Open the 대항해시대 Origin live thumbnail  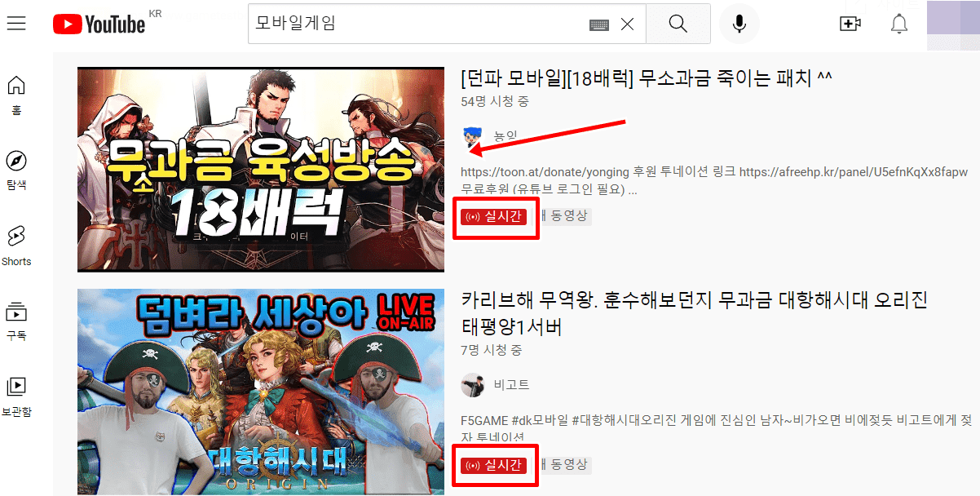click(x=261, y=392)
